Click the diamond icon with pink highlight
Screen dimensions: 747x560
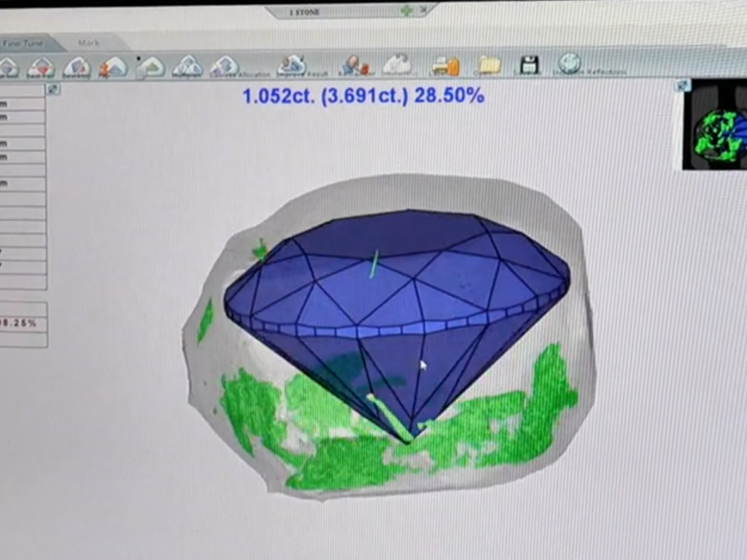coord(77,67)
